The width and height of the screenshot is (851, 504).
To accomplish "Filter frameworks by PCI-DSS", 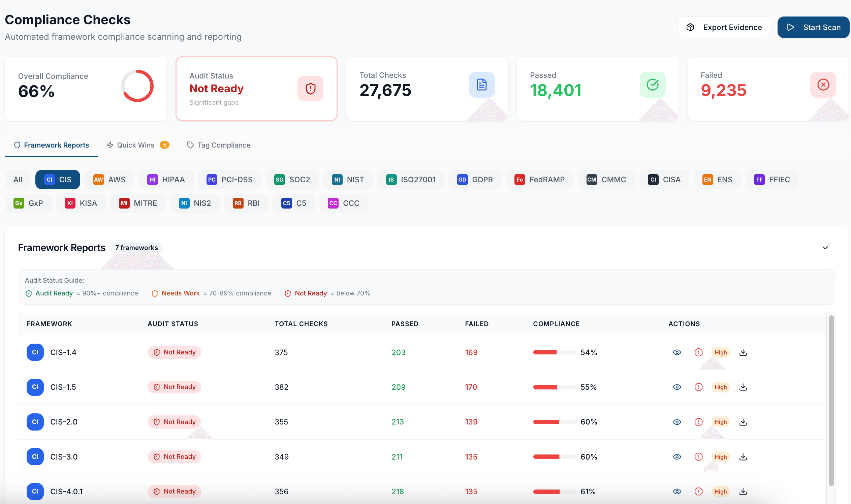I will pos(229,179).
